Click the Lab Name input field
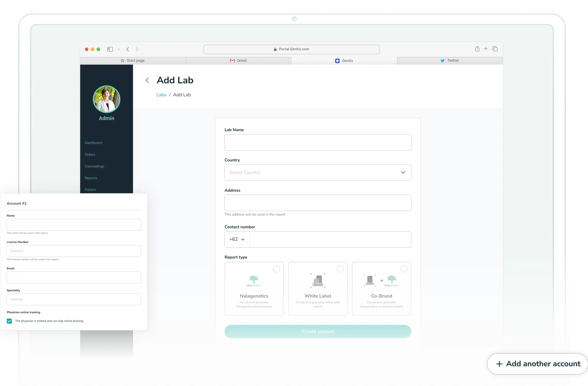Screen dimensions: 588x386 coord(317,142)
